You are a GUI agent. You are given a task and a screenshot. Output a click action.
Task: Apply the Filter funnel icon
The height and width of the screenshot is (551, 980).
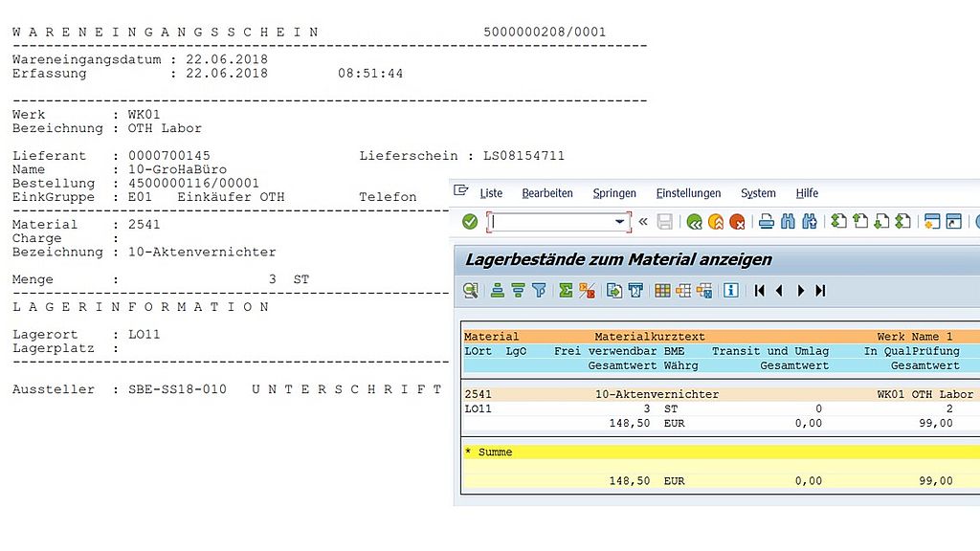pos(539,291)
